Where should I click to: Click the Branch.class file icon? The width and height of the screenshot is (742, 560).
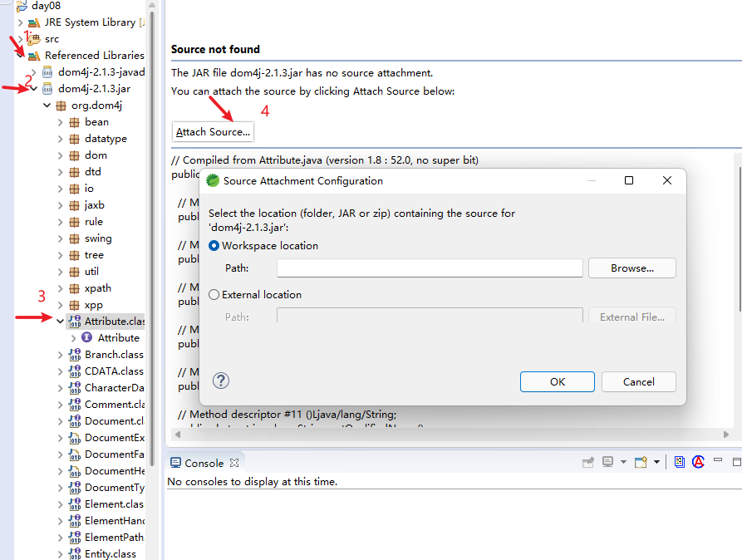(75, 355)
